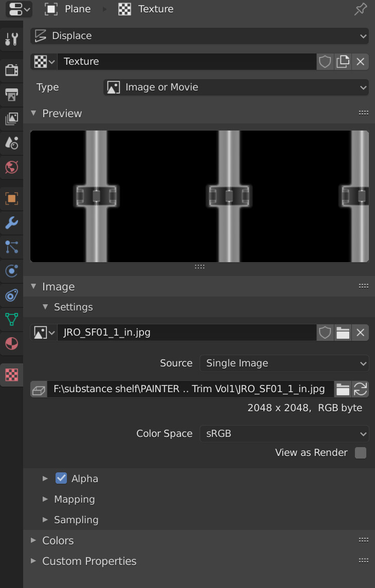Toggle fake user shield for Texture

(x=325, y=62)
